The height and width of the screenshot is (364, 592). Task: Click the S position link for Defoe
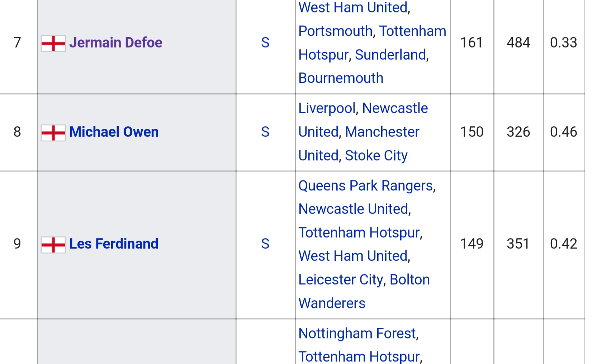point(265,42)
